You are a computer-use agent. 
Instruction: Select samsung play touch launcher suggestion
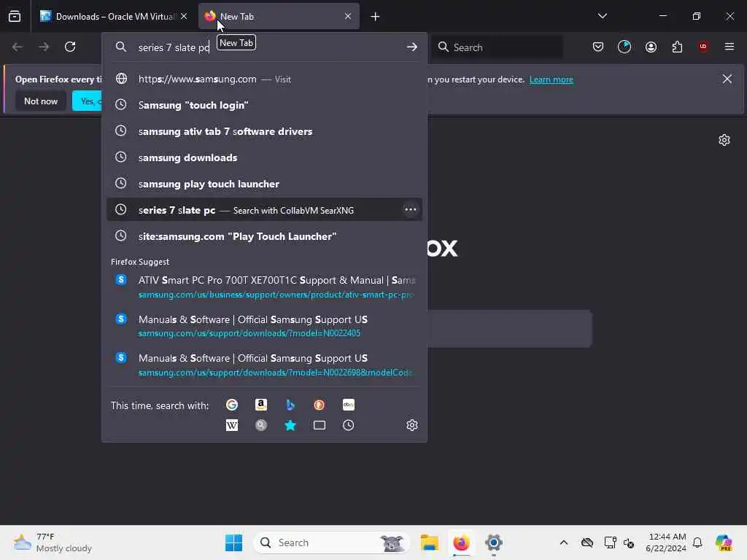[x=264, y=183]
